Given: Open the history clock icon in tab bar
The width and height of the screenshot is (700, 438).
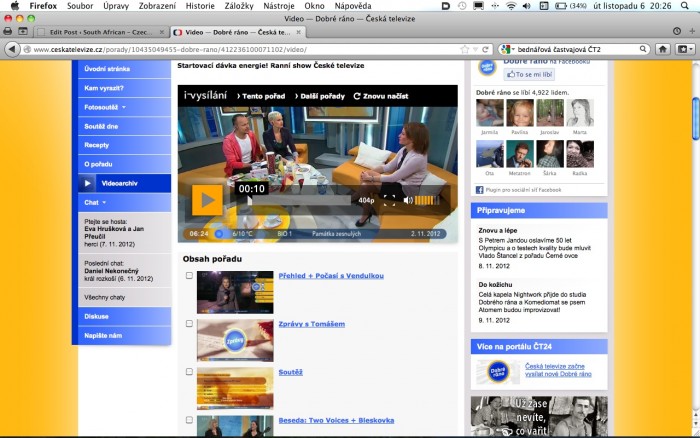Looking at the screenshot, I should 677,31.
